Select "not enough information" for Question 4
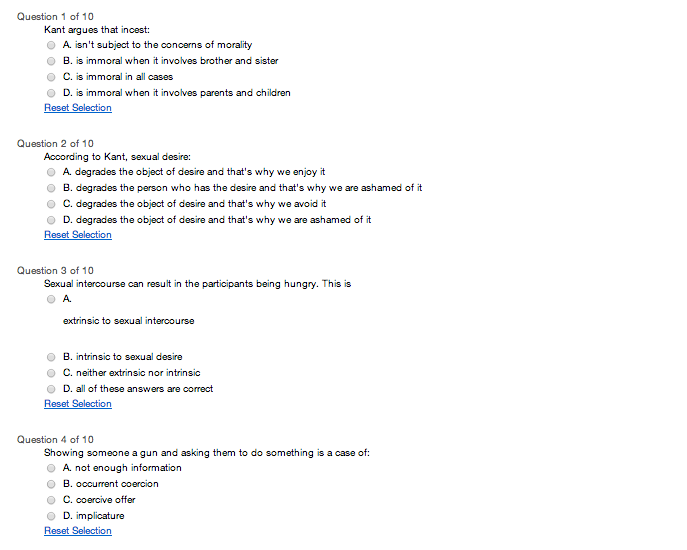Viewport: 687px width, 550px height. pyautogui.click(x=51, y=468)
